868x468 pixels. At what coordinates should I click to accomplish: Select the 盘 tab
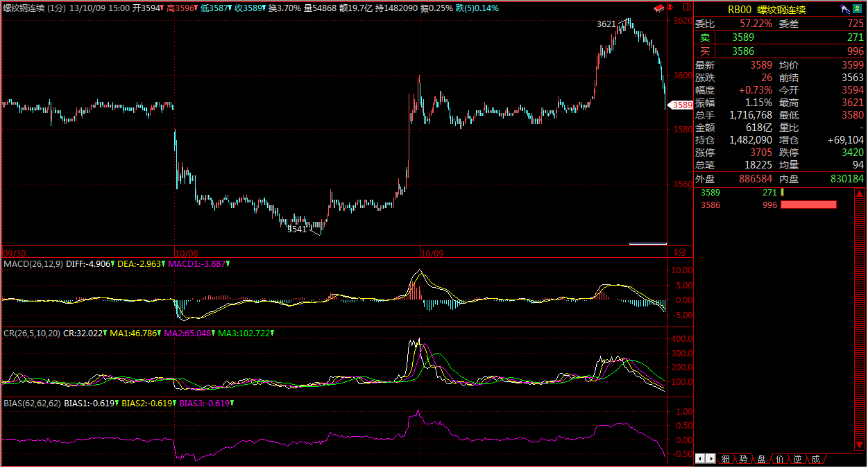pyautogui.click(x=761, y=459)
